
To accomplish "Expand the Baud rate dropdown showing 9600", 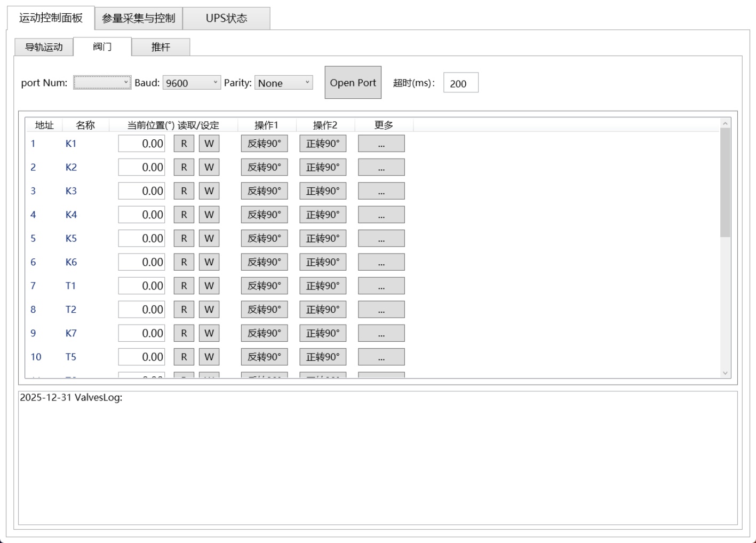I will point(192,83).
